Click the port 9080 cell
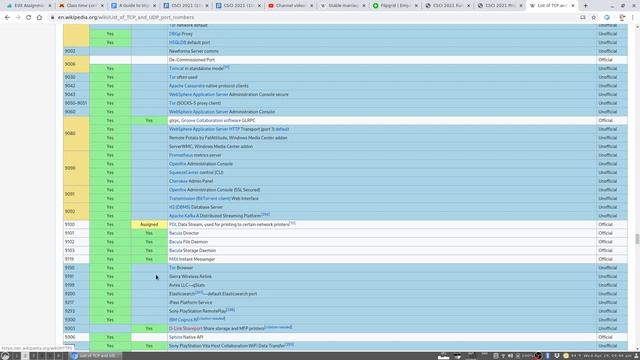Viewport: 640px width, 360px height. click(x=76, y=133)
